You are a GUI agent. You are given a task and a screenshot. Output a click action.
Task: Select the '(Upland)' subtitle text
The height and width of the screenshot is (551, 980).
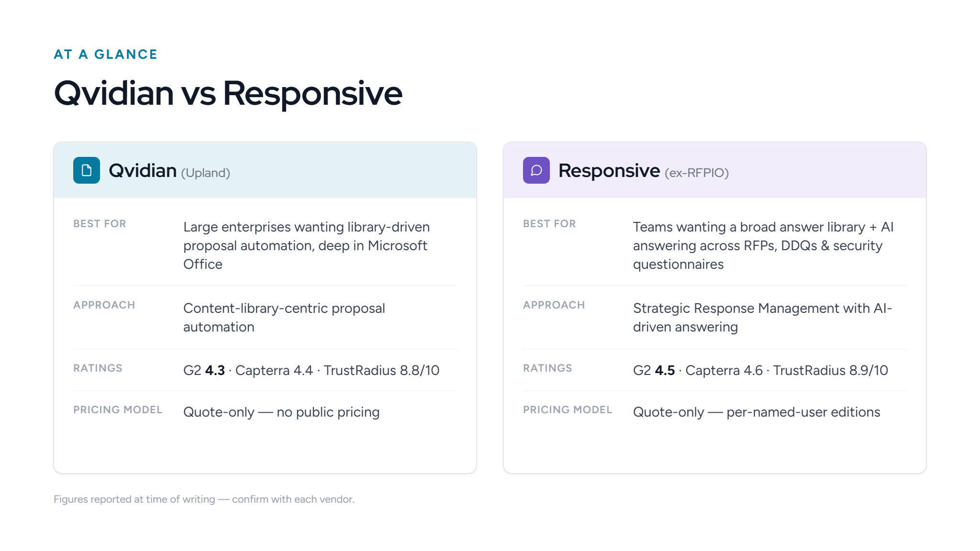[x=206, y=173]
